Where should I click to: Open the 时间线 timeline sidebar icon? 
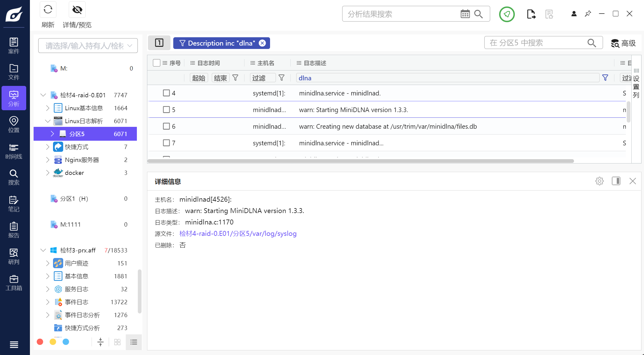pyautogui.click(x=14, y=151)
